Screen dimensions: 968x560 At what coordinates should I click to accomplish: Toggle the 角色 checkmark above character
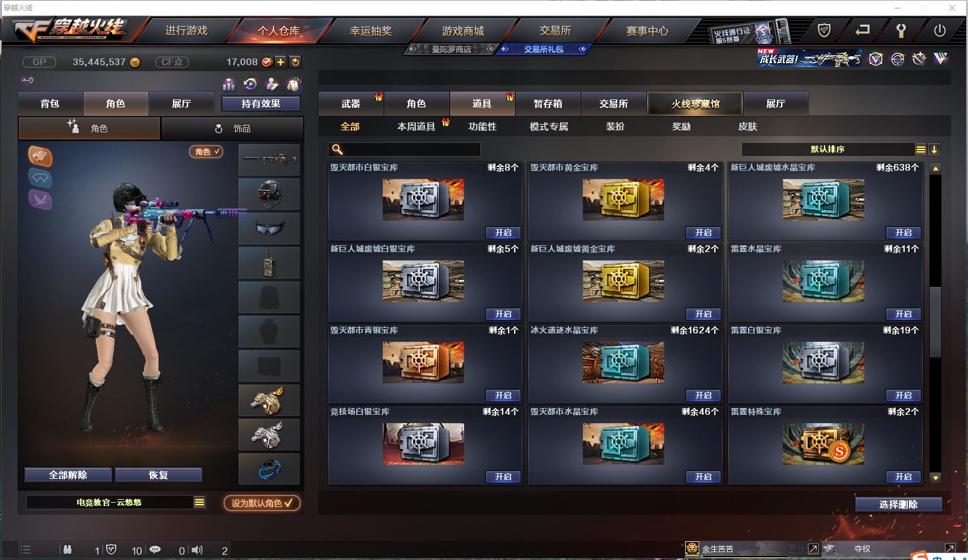[206, 152]
